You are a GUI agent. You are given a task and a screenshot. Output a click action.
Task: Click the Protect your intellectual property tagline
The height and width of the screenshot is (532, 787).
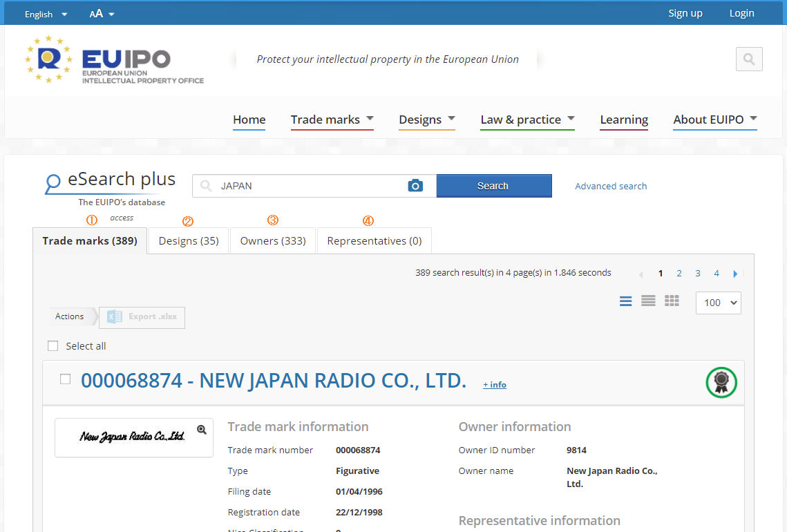click(x=388, y=59)
